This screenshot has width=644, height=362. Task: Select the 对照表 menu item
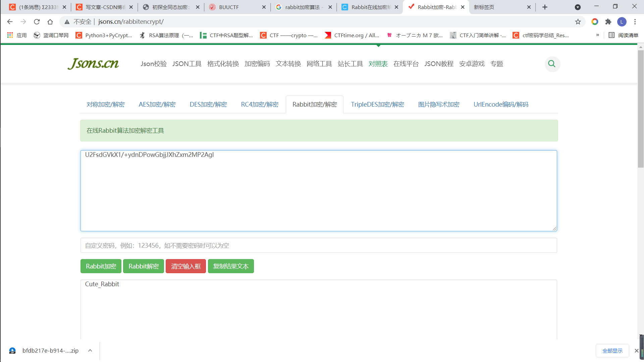click(378, 64)
